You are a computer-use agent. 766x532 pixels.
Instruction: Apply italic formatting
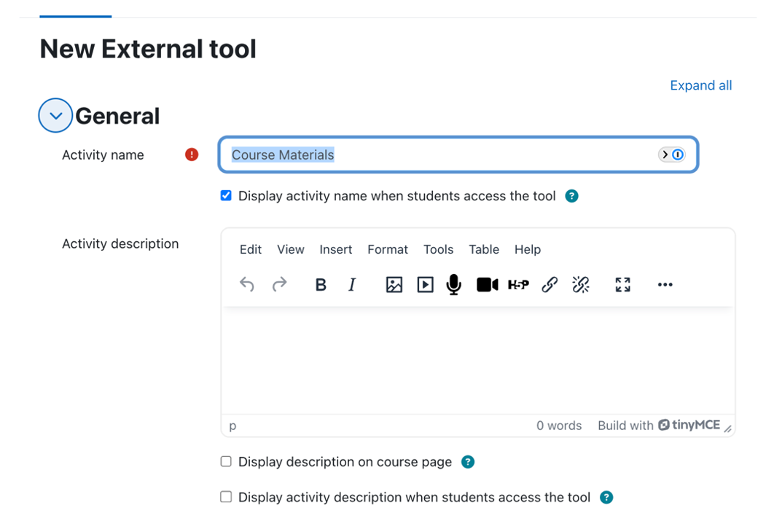(x=352, y=285)
